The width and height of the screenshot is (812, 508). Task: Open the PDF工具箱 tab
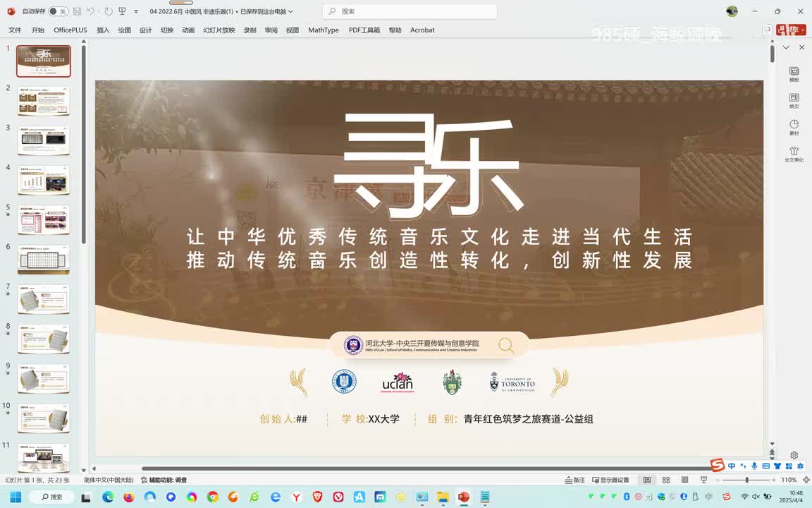(x=364, y=30)
